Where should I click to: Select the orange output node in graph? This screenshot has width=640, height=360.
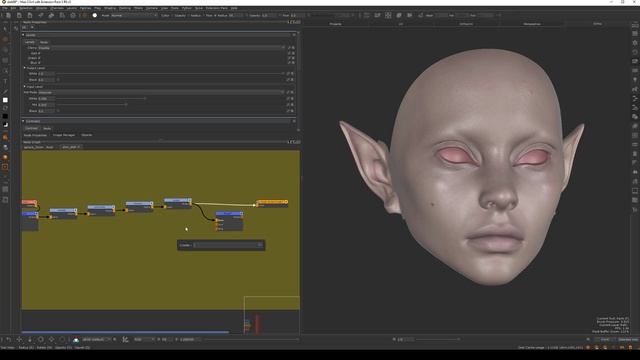click(x=272, y=203)
